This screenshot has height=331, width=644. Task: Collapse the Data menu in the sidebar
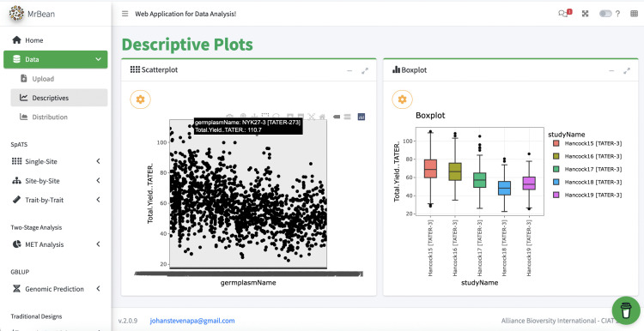[x=56, y=59]
